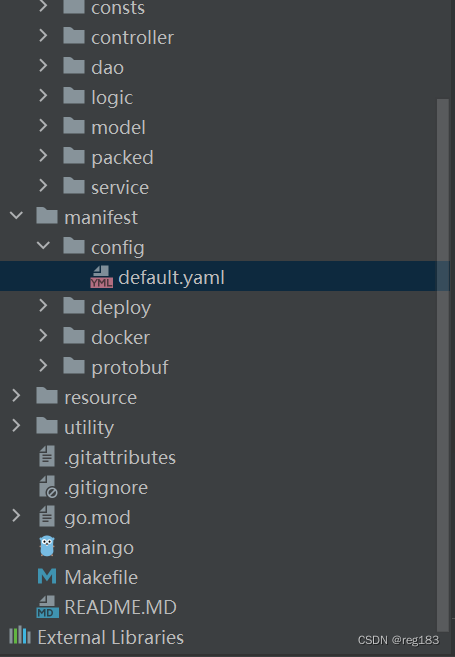Click the .gitattributes file icon
This screenshot has width=455, height=657.
(47, 457)
